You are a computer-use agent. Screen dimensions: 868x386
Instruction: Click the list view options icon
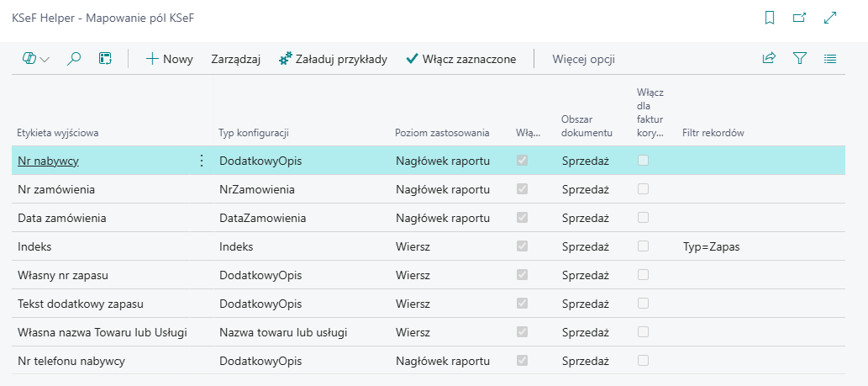(830, 59)
